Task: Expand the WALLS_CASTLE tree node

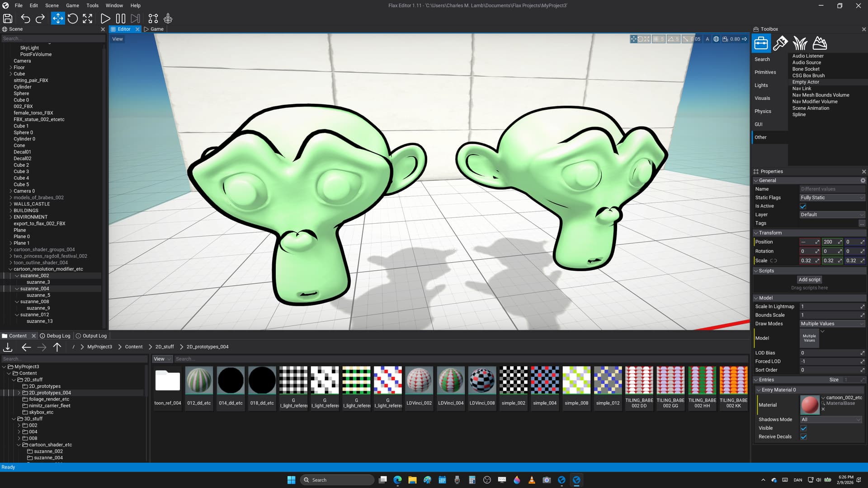Action: pos(11,204)
